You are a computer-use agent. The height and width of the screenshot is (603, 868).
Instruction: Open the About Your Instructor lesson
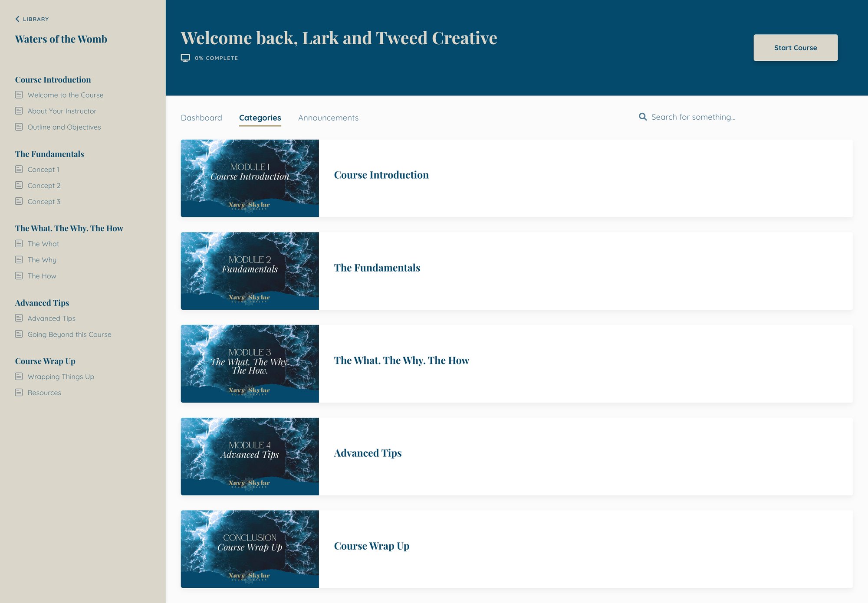tap(62, 111)
